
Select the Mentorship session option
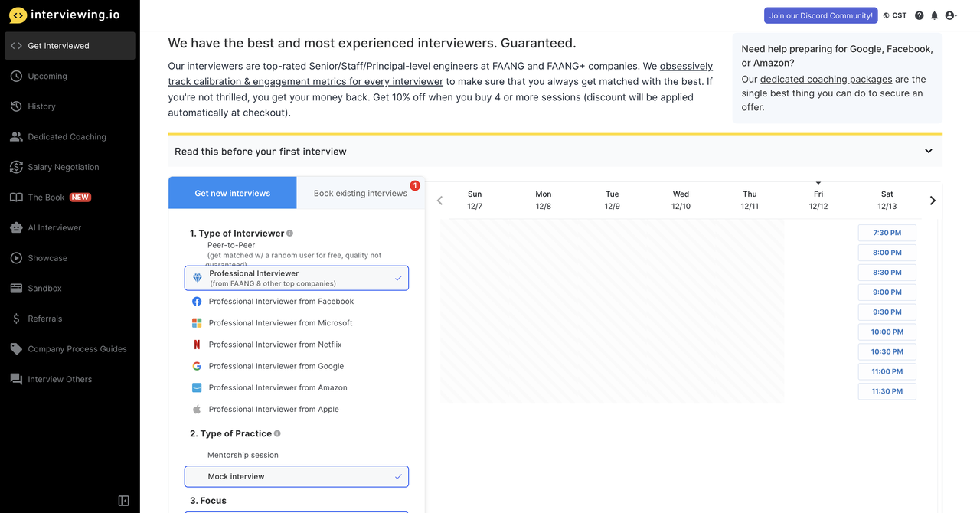pos(243,455)
